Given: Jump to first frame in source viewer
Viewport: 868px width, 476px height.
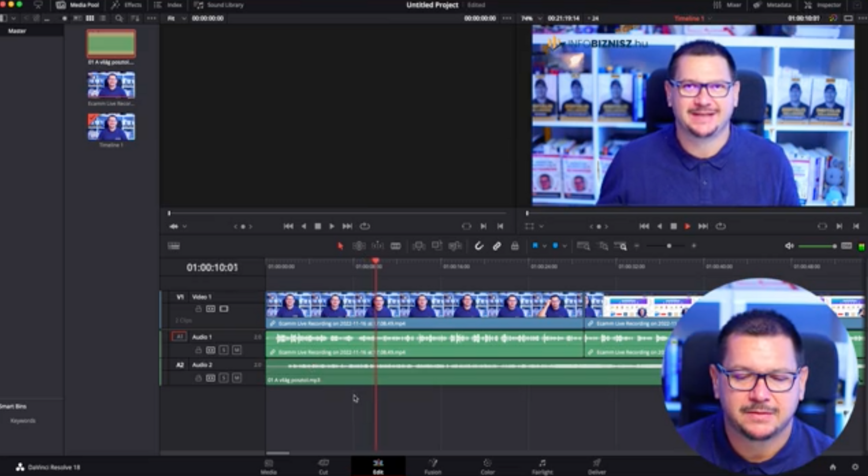Looking at the screenshot, I should coord(288,226).
